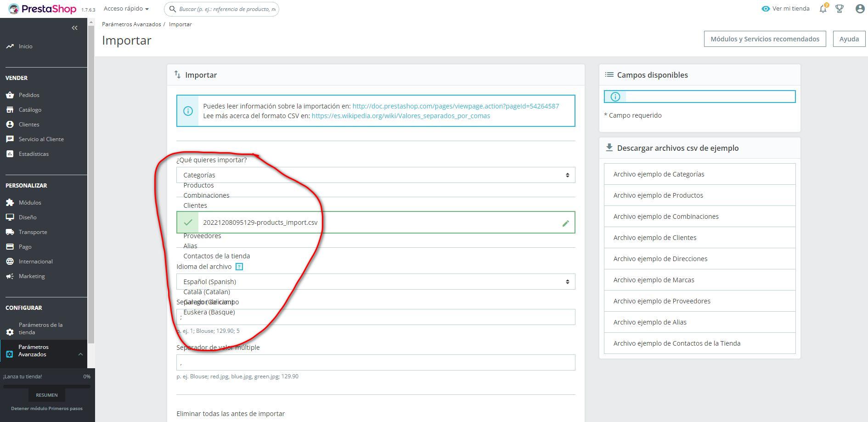Click the Transporte truck icon

coord(10,232)
